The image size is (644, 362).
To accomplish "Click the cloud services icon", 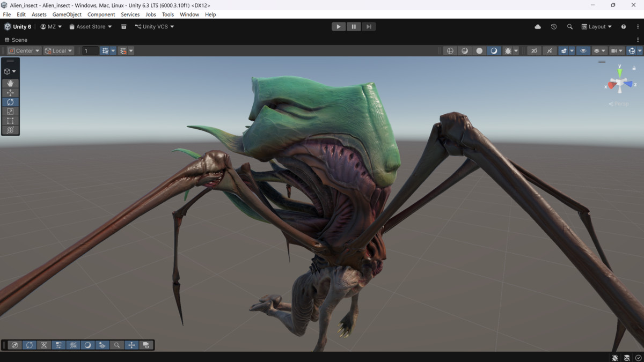I will [537, 26].
